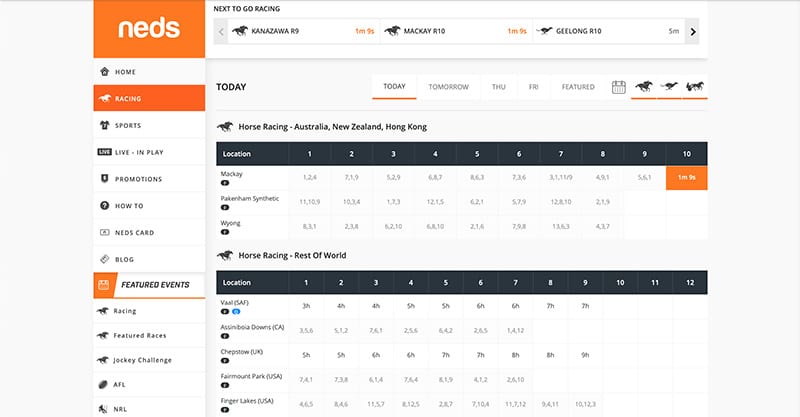The height and width of the screenshot is (417, 800).
Task: Open Wyong race 1 result 8,3,1
Action: point(309,227)
